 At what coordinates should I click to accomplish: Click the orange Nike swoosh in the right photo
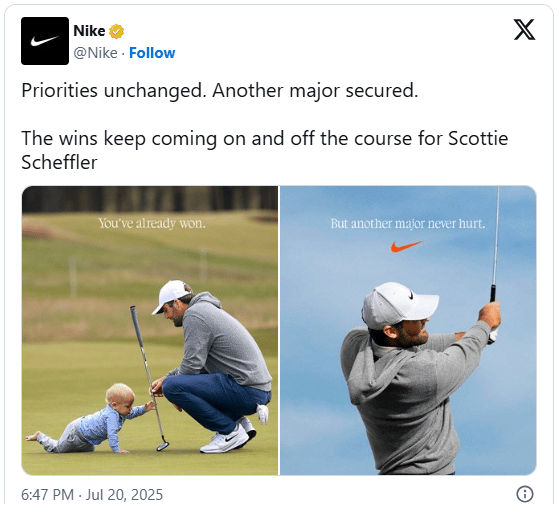406,246
